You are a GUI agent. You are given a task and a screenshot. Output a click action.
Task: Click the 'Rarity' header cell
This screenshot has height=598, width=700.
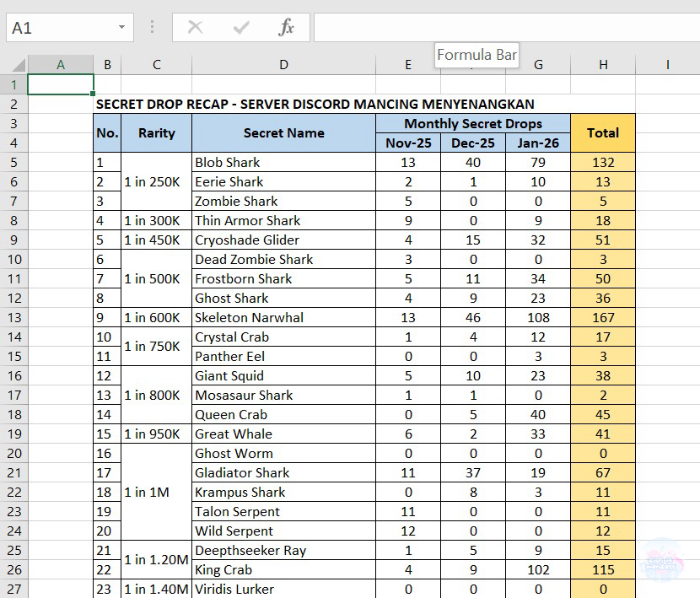[156, 133]
